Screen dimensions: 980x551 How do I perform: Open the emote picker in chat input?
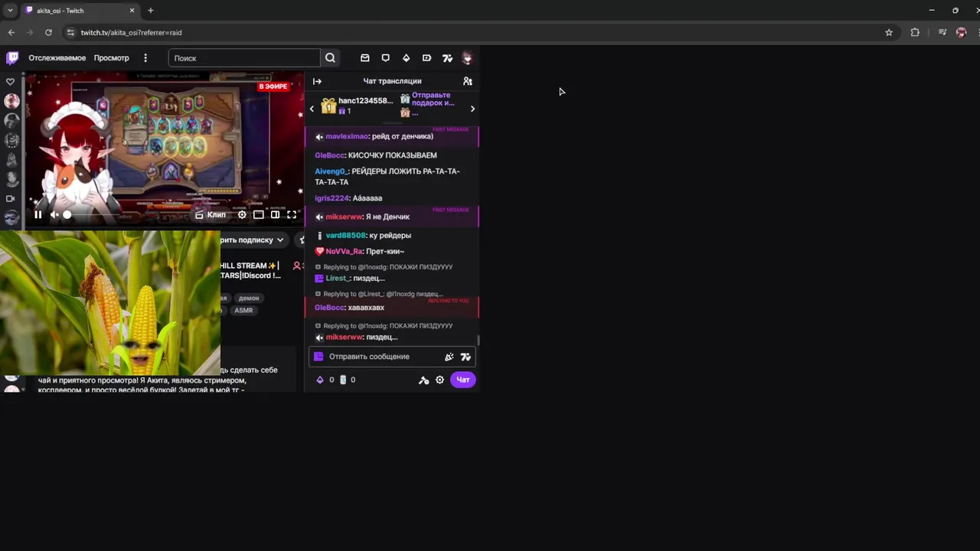[465, 357]
